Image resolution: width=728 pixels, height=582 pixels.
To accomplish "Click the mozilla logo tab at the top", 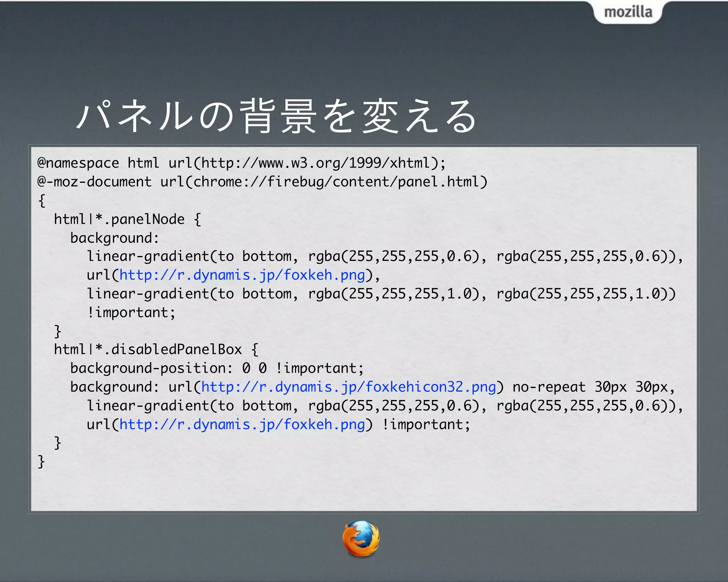I will 628,12.
